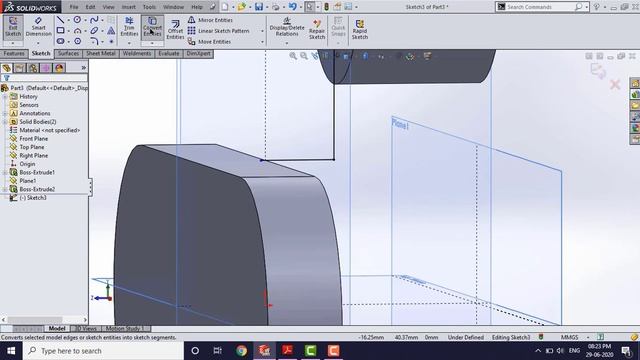640x360 pixels.
Task: Open the FeatureManager design tree tab
Action: pos(7,68)
